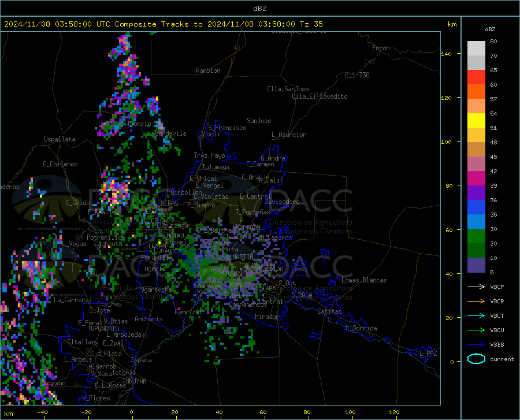Select the slate 5-10 dBZ color band

tap(476, 265)
